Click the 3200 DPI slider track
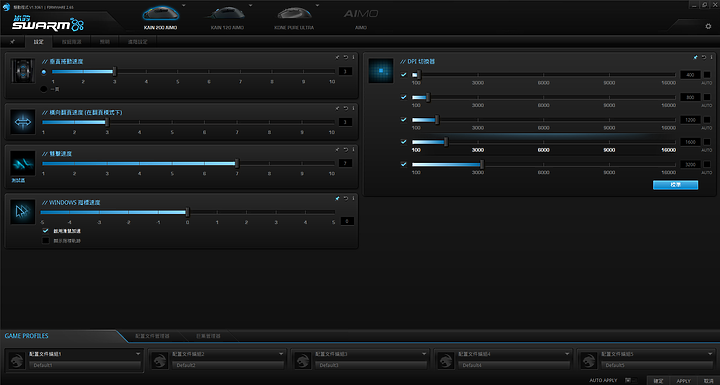 [544, 164]
